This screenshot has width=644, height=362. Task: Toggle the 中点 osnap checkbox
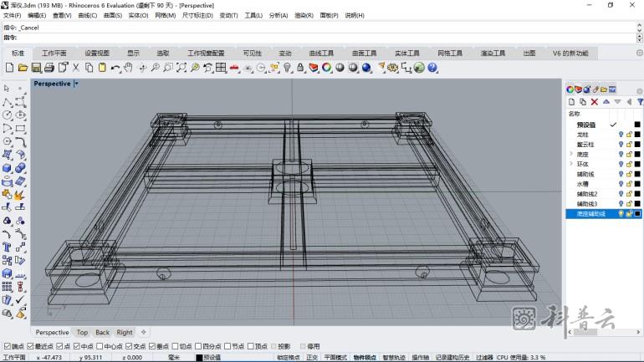coord(77,346)
